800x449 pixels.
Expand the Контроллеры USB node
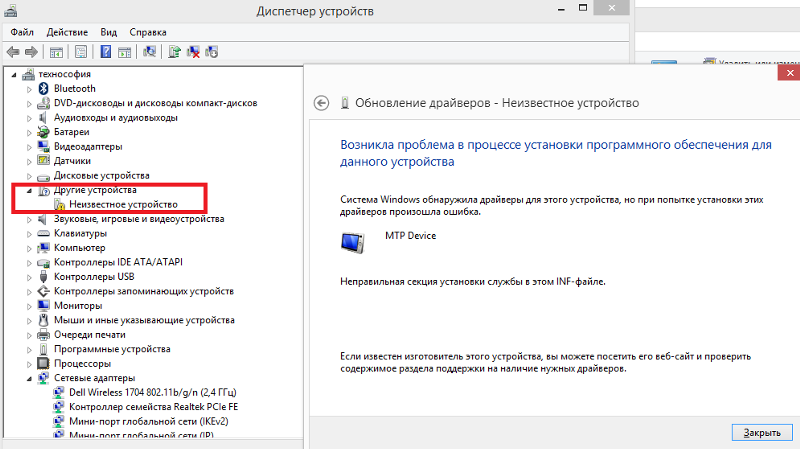tap(29, 278)
